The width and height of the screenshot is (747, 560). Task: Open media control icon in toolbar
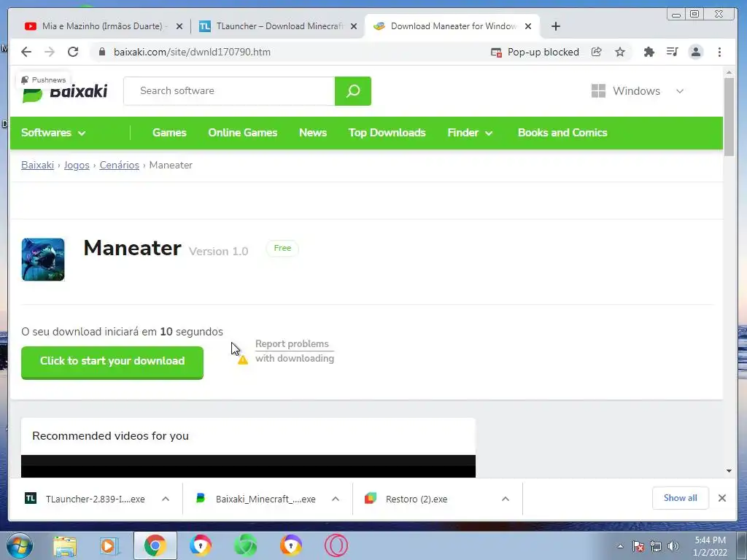[x=672, y=52]
